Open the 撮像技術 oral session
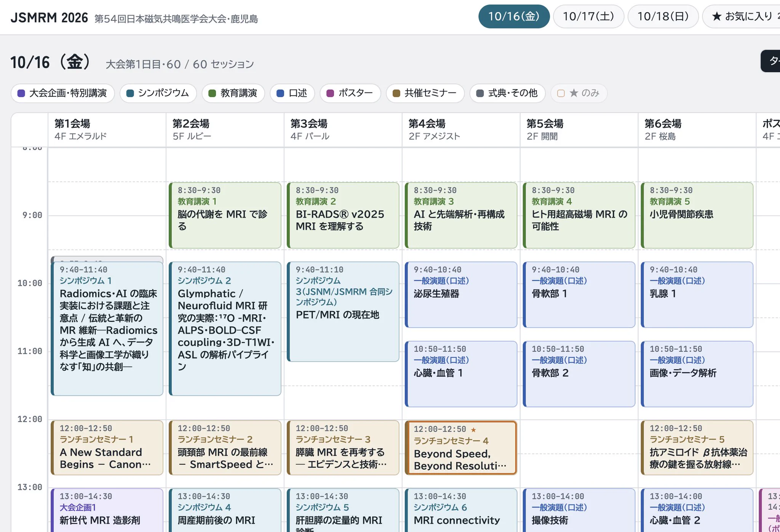The height and width of the screenshot is (532, 780). pos(579,510)
